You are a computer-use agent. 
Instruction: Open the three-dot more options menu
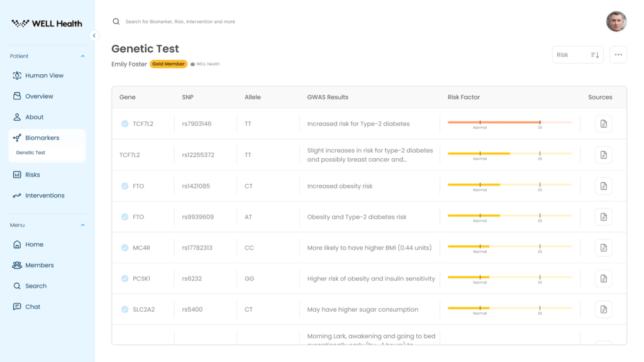point(618,55)
